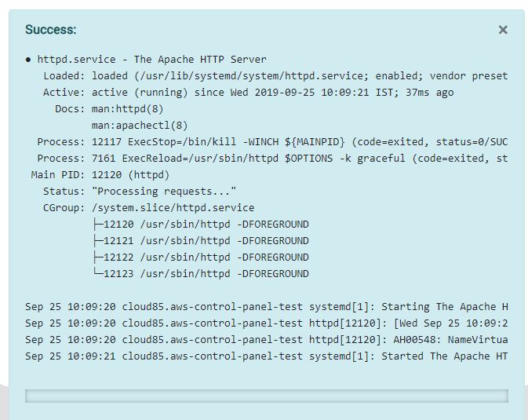
Task: Click the Active: active (running) status line
Action: (249, 93)
